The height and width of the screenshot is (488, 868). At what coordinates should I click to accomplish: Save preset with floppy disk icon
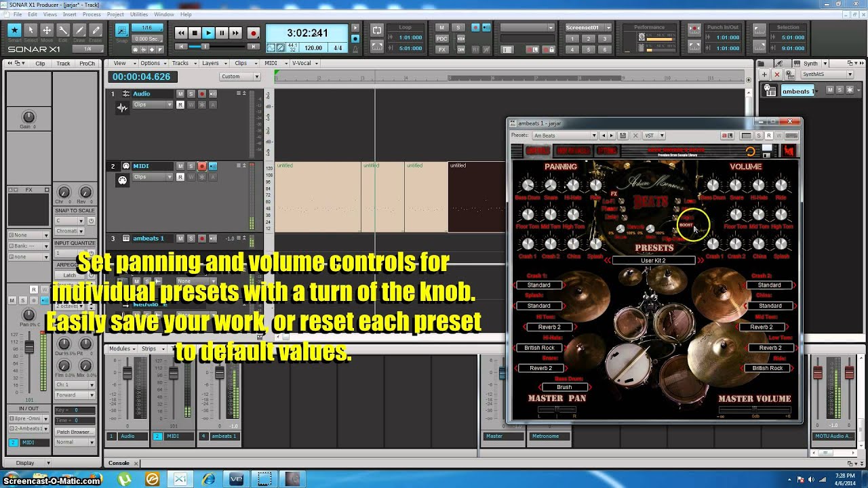(623, 136)
